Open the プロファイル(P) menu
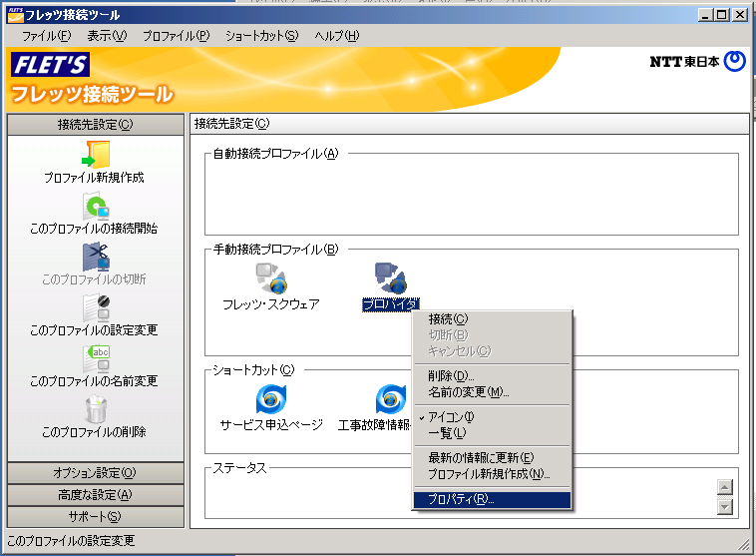756x556 pixels. (176, 36)
